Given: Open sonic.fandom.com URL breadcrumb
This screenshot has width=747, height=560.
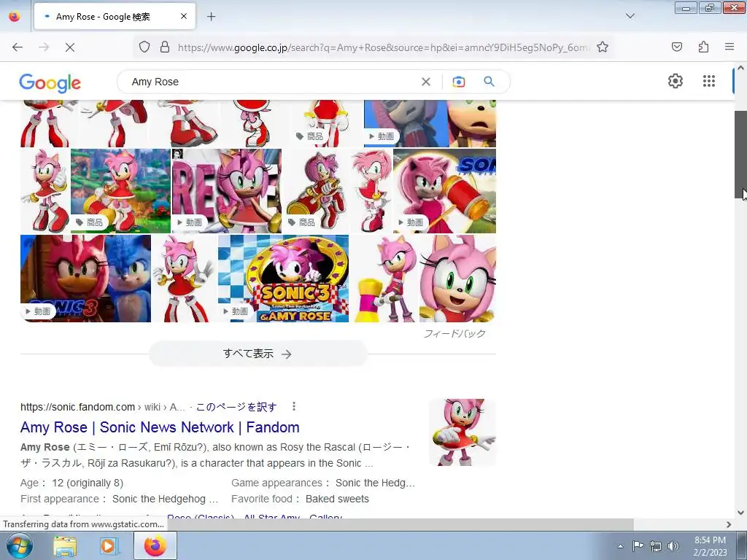Looking at the screenshot, I should (102, 407).
